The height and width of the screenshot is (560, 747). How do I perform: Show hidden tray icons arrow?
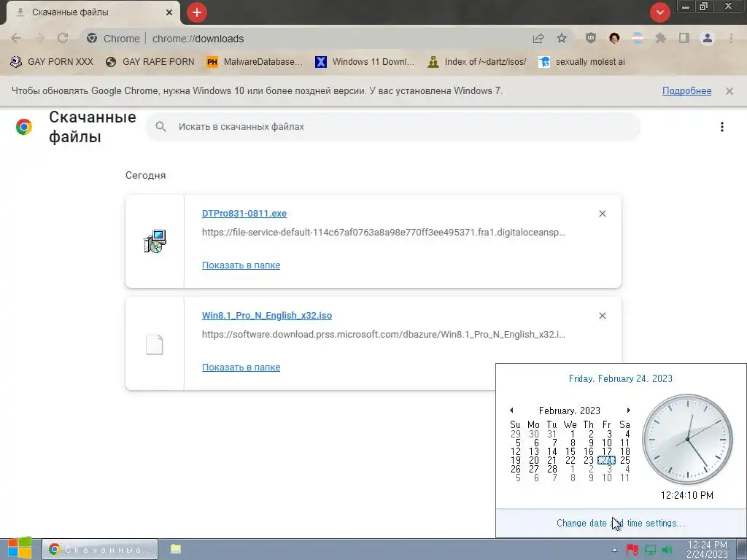click(x=614, y=550)
